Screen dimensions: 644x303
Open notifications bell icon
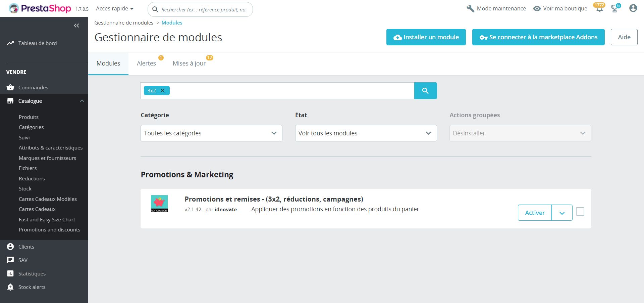pyautogui.click(x=599, y=9)
